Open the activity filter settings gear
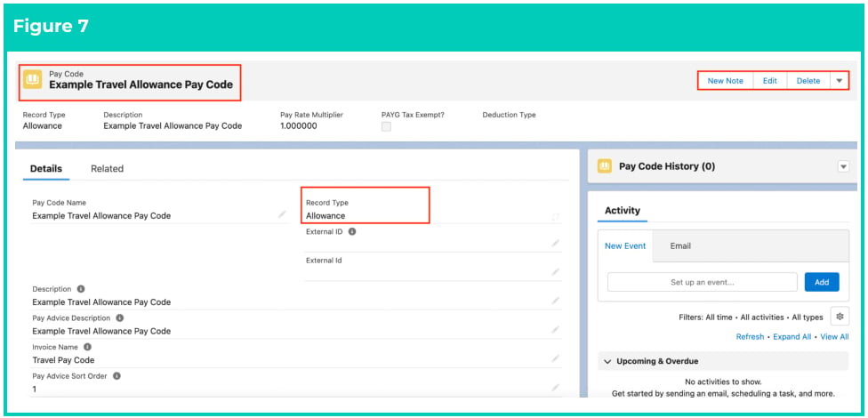The height and width of the screenshot is (418, 868). pos(840,317)
